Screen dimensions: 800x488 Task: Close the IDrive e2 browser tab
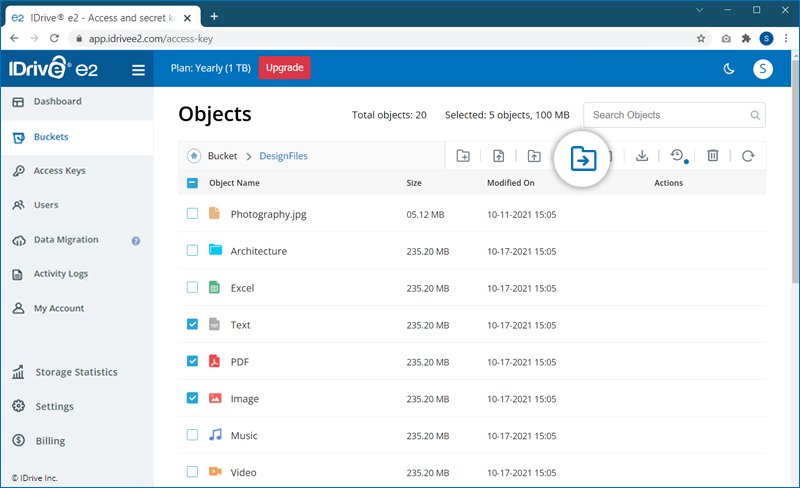(x=187, y=18)
